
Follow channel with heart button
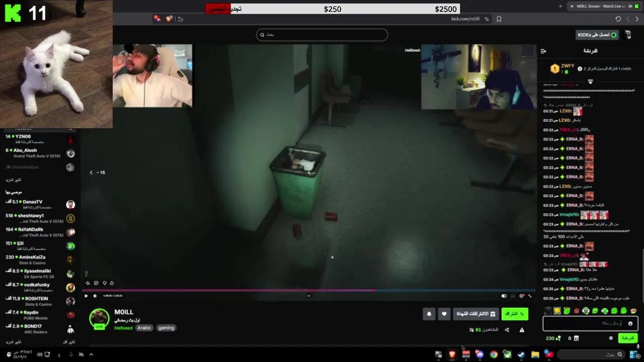pos(444,314)
